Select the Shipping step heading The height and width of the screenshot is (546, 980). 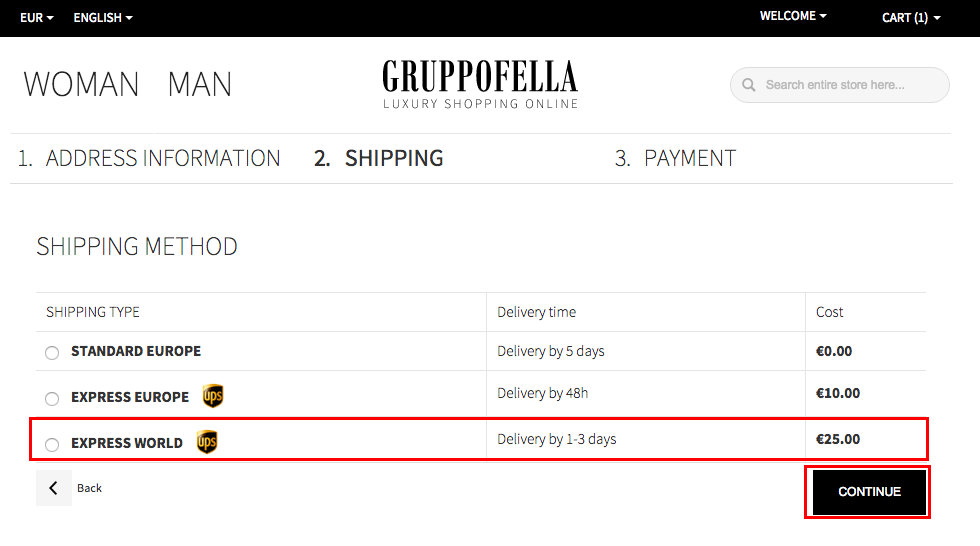[378, 158]
